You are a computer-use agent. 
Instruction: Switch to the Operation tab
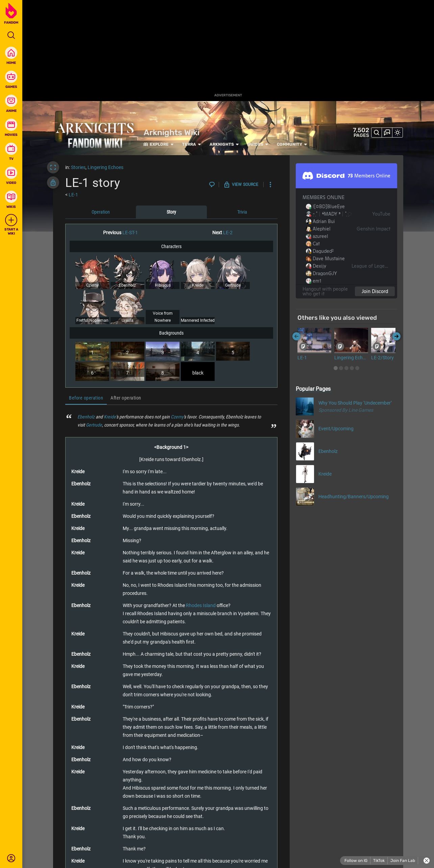[101, 212]
